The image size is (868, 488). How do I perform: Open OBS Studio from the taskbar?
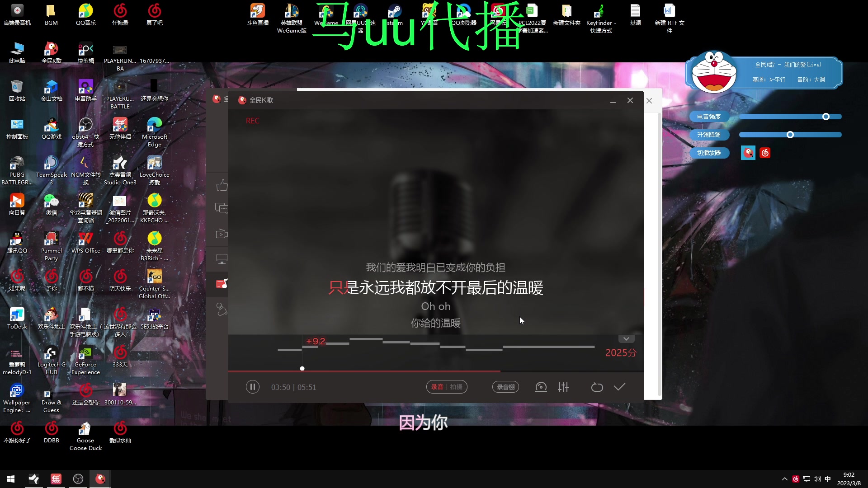78,479
